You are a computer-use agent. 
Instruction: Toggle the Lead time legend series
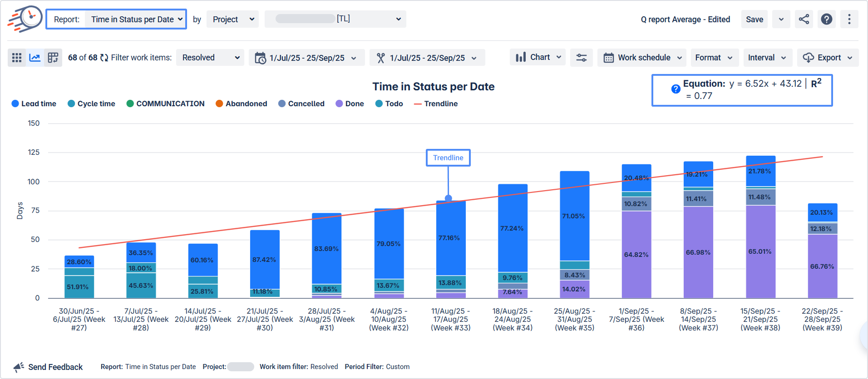pos(34,103)
